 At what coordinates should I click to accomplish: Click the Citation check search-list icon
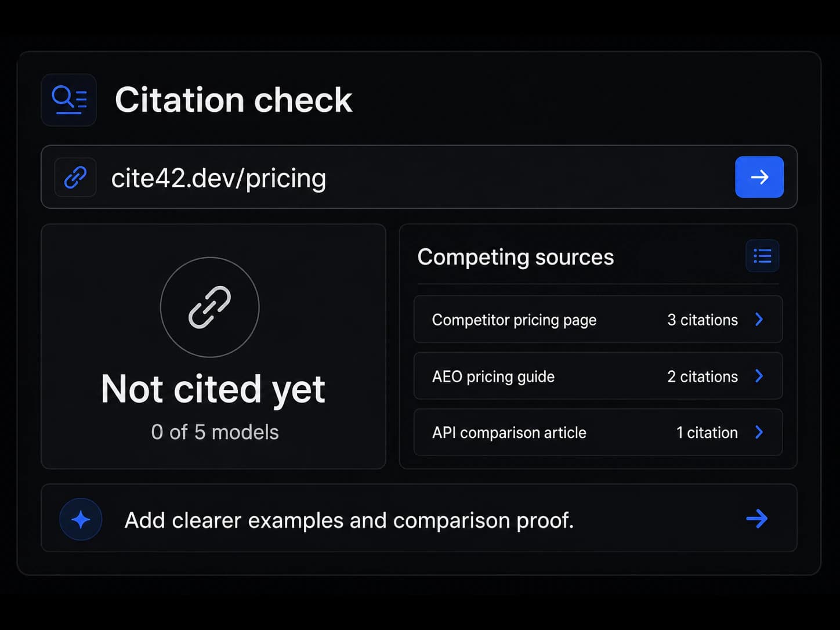click(69, 100)
